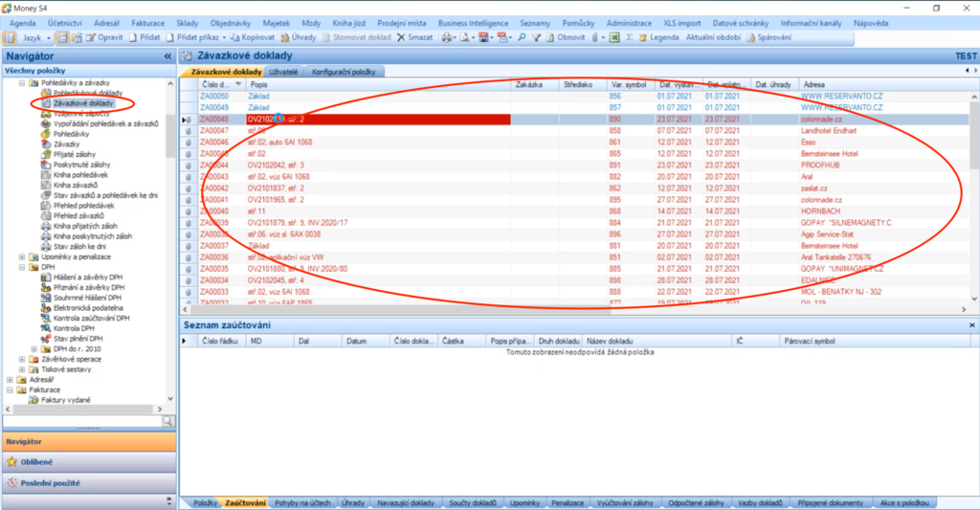Open the Účetnictví menu
Viewport: 980px width, 510px height.
65,23
